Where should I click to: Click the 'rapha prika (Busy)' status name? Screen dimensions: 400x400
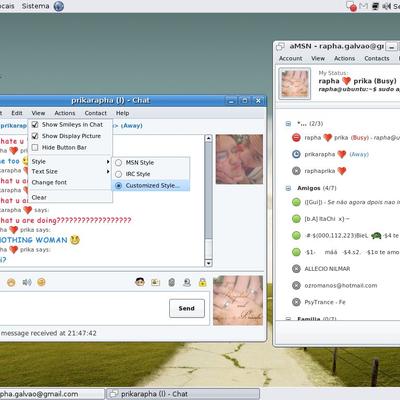pyautogui.click(x=357, y=81)
